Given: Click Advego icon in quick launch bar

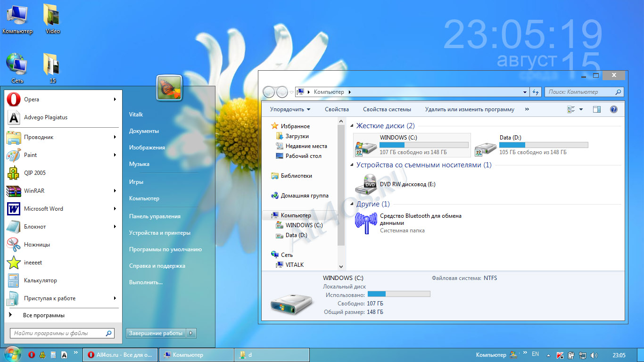Looking at the screenshot, I should click(64, 355).
